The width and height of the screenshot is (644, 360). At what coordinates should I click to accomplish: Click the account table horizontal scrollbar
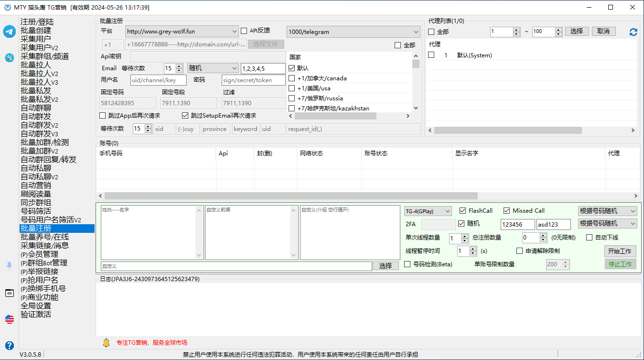pyautogui.click(x=290, y=196)
